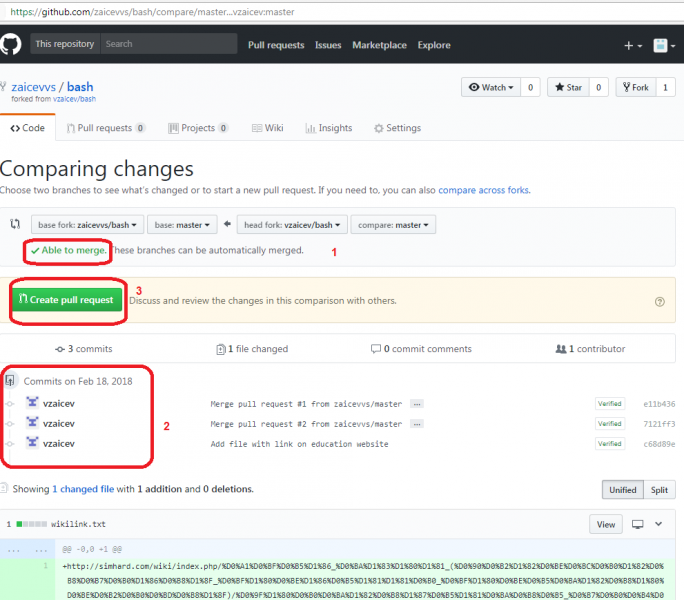Open commit hash e11b436
684x600 pixels.
tap(659, 404)
